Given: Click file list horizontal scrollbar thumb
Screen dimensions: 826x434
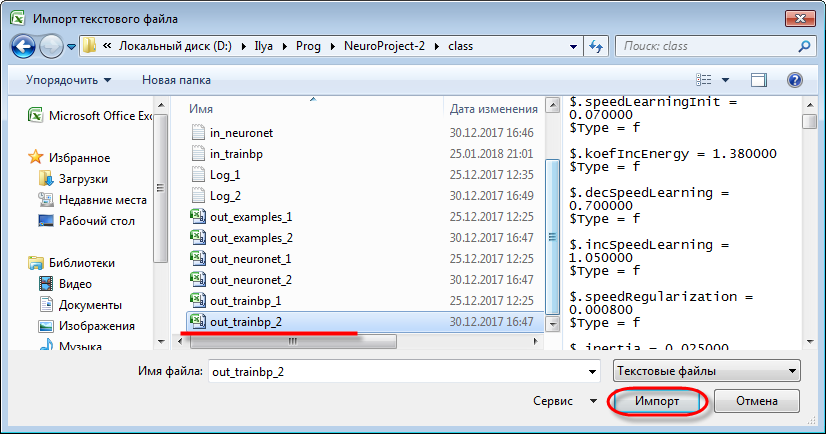Looking at the screenshot, I should tap(293, 341).
